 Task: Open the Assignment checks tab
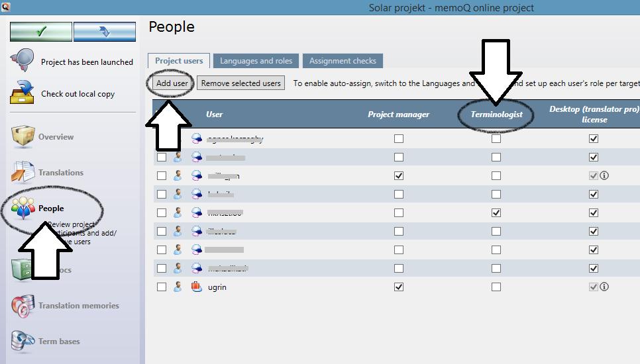[343, 61]
